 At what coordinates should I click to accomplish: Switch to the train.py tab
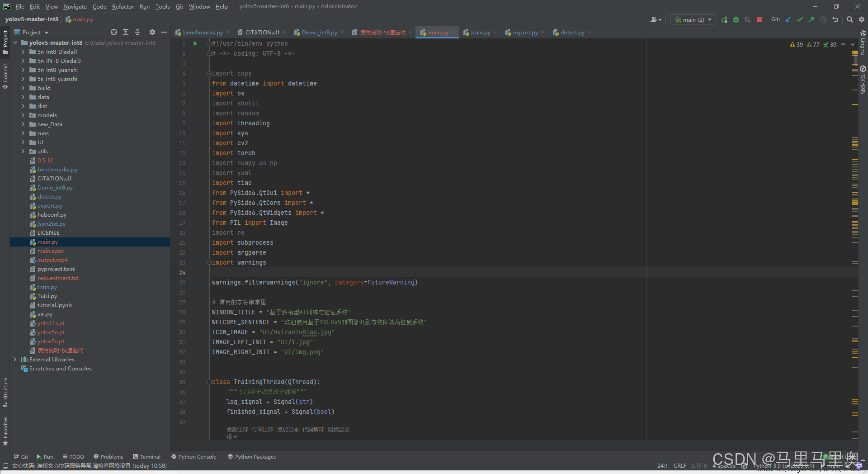(480, 32)
